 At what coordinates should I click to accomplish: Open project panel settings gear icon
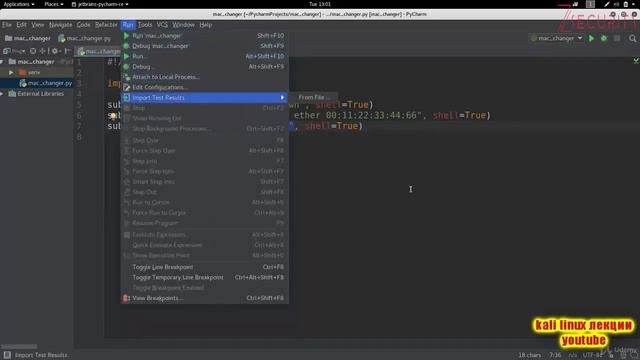click(55, 51)
